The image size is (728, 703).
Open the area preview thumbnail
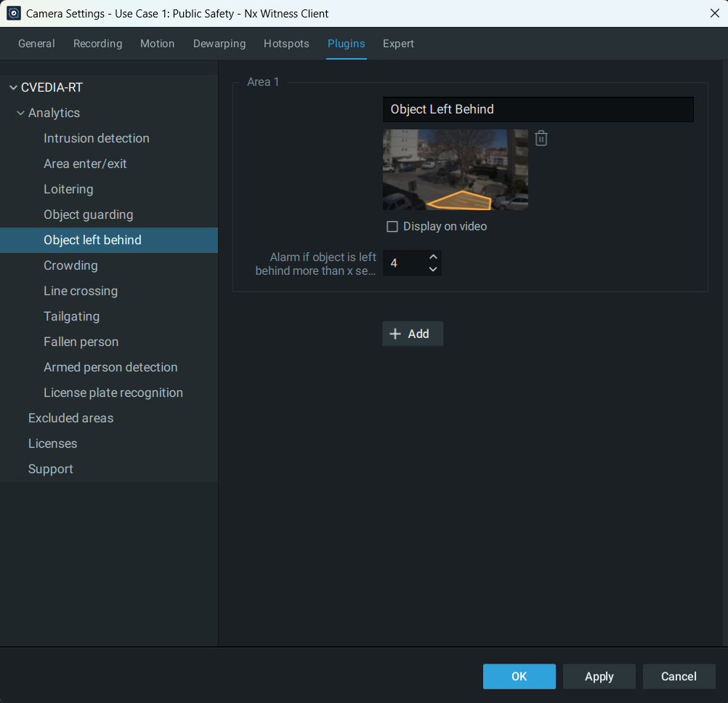click(455, 169)
